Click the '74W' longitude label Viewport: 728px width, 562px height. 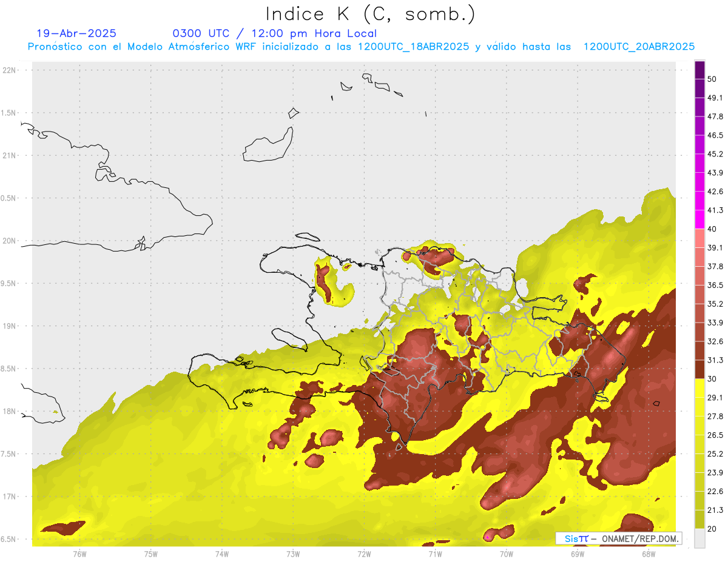222,554
